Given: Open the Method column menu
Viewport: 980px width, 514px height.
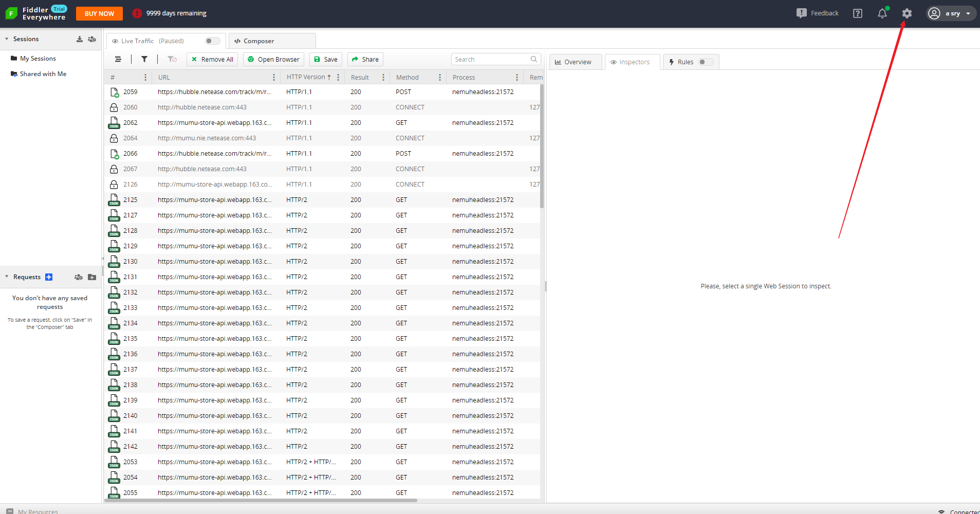Looking at the screenshot, I should [x=440, y=78].
